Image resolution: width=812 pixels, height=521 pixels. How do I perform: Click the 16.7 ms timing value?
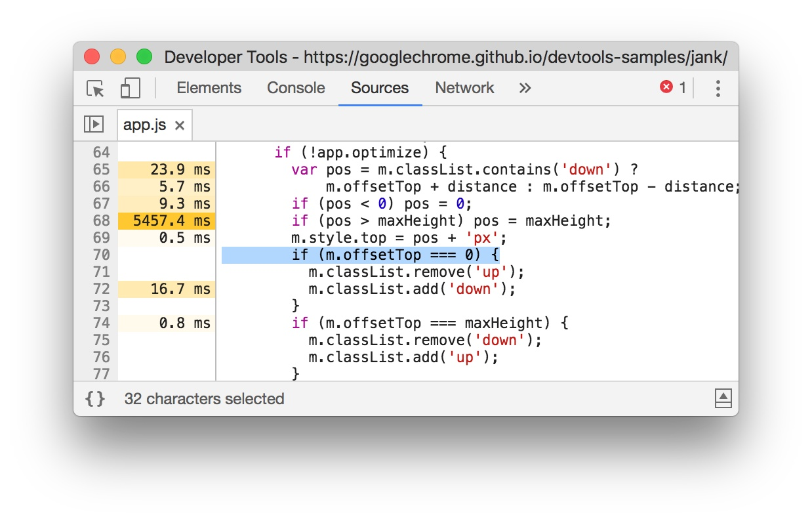click(x=180, y=289)
